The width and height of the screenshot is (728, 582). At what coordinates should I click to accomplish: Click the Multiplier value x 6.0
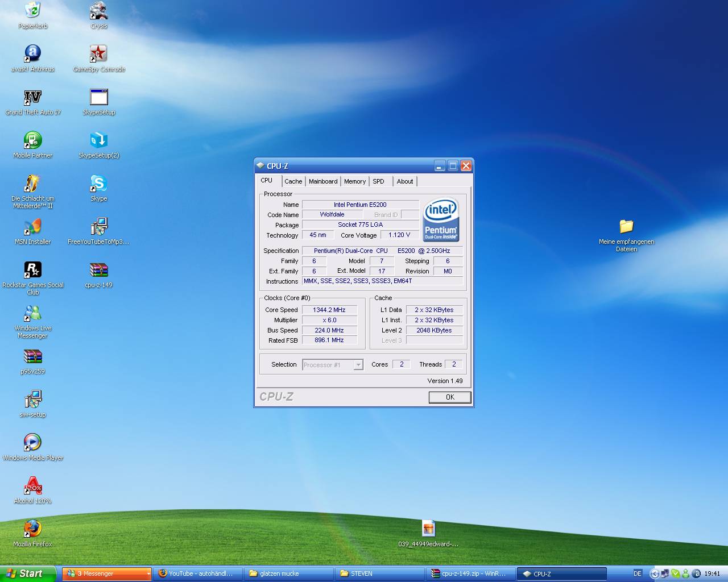coord(329,320)
